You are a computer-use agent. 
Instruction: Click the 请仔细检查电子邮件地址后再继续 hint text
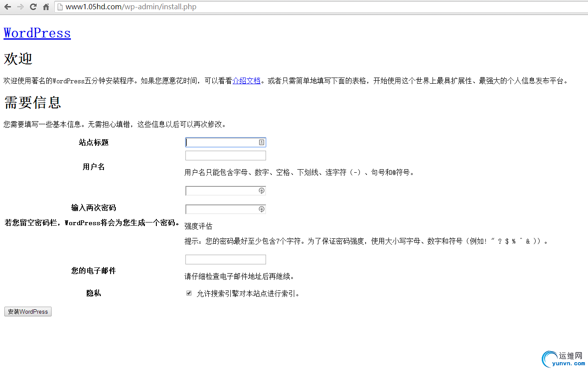point(239,277)
